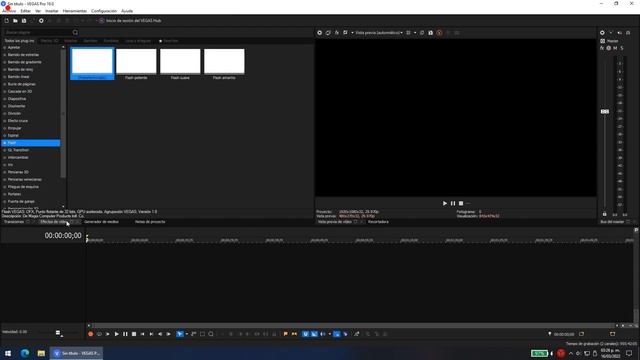Switch to the Notas de proyecto tab
640x360 pixels.
tap(150, 222)
